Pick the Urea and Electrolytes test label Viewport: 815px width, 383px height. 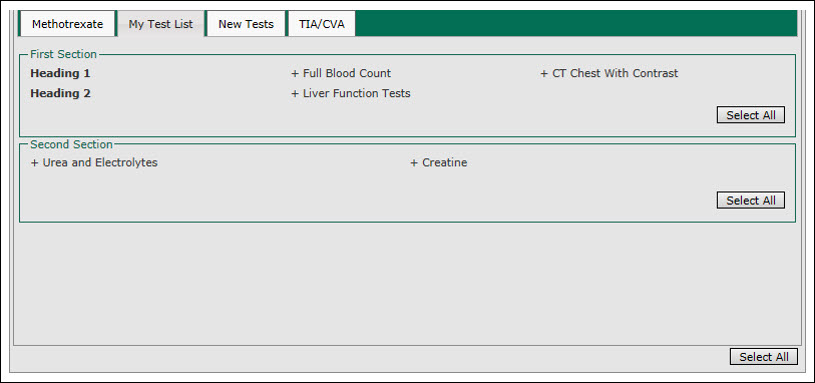tap(100, 163)
